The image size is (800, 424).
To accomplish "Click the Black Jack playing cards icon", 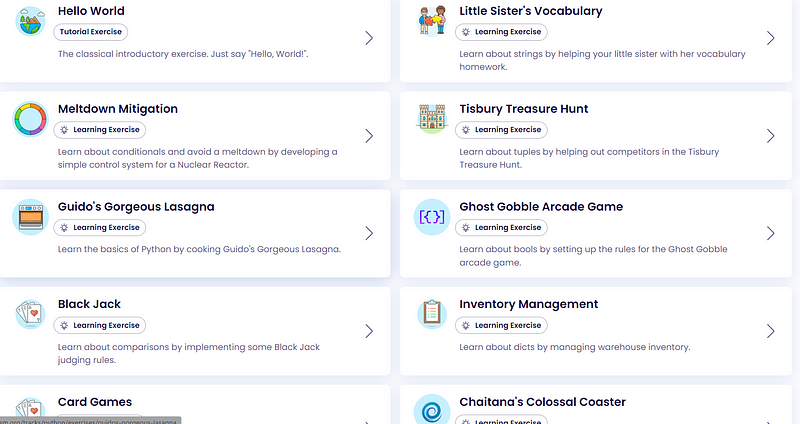I will [30, 314].
